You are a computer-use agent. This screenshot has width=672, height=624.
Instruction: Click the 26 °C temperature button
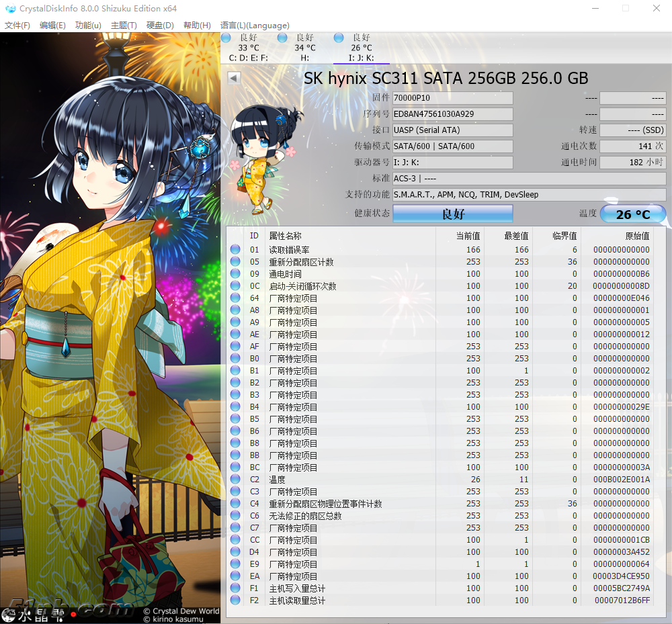pos(632,214)
